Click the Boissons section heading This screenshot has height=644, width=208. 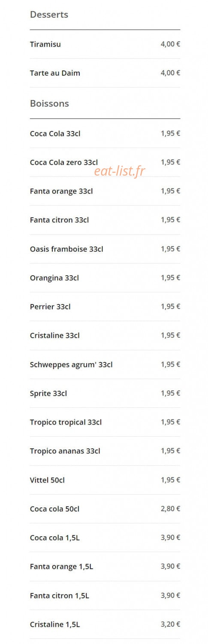[x=49, y=103]
